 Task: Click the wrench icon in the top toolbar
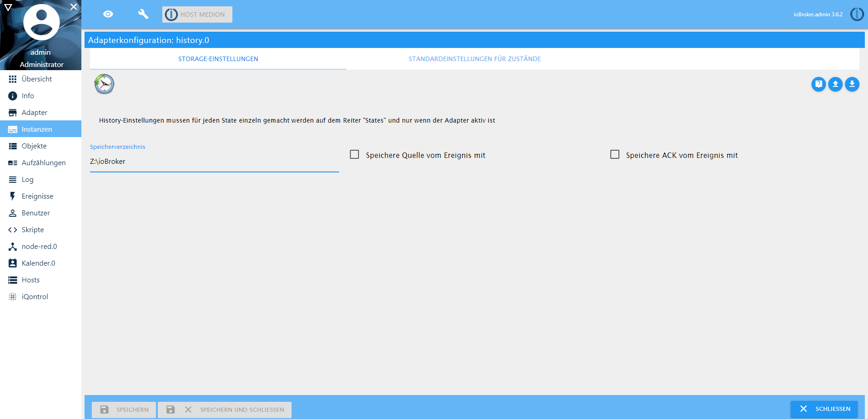click(x=143, y=14)
